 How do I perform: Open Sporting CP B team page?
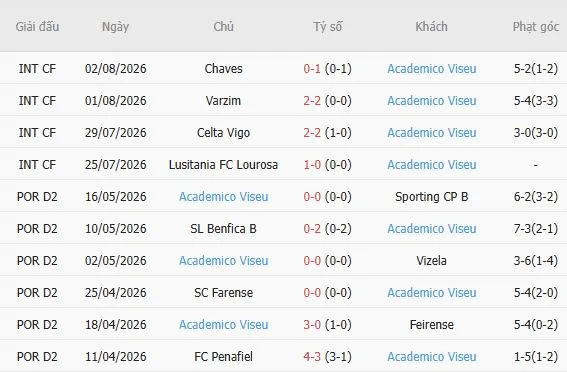[x=432, y=196]
